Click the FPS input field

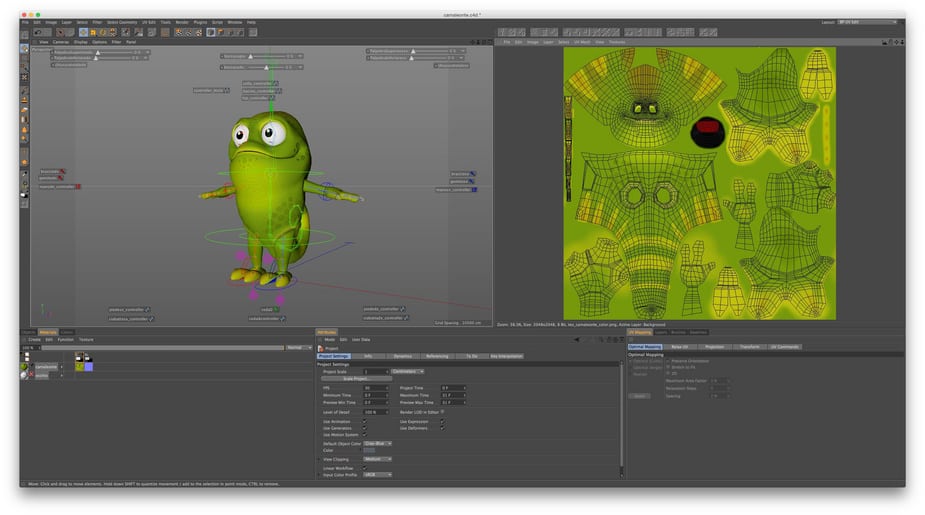[x=376, y=388]
